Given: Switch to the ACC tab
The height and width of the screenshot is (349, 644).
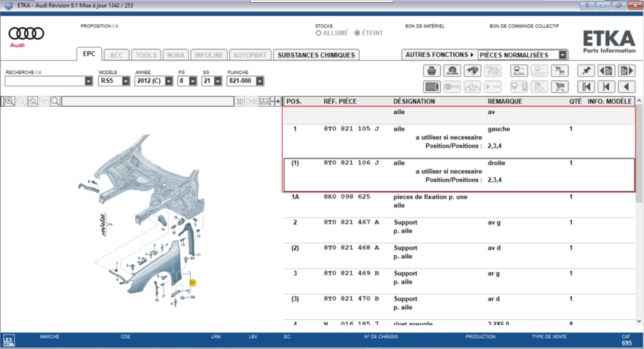Looking at the screenshot, I should pyautogui.click(x=116, y=55).
